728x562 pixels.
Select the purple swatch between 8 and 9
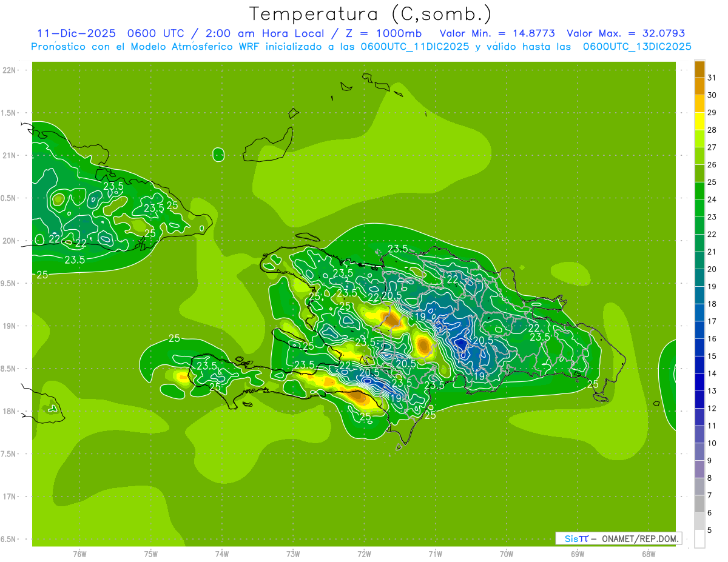click(699, 469)
